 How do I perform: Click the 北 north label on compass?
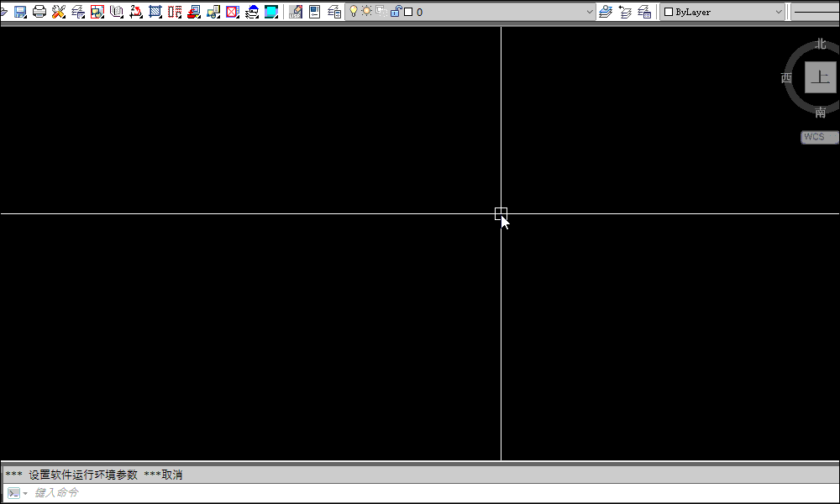820,44
